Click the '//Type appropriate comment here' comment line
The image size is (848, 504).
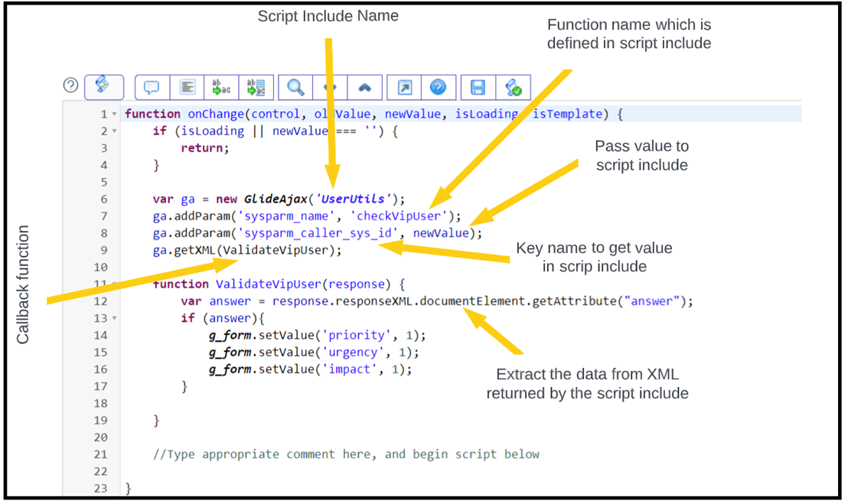(346, 454)
